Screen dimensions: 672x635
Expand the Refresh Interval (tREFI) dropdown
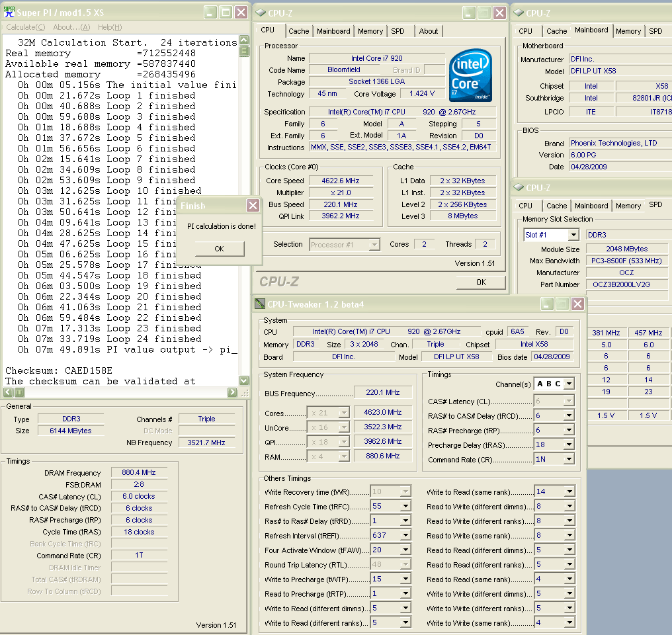(405, 536)
